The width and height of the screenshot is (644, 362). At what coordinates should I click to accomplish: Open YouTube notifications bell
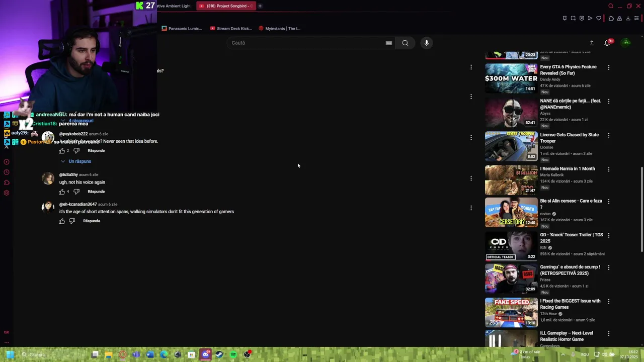tap(607, 43)
